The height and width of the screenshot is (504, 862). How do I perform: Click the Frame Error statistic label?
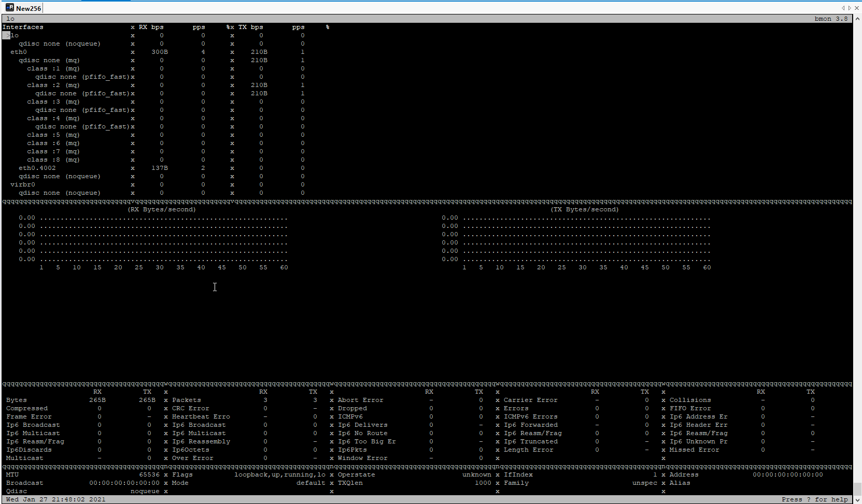29,416
